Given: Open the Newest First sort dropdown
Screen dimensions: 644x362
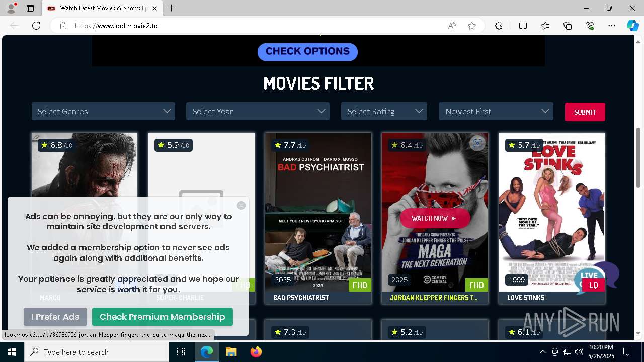Looking at the screenshot, I should (496, 111).
